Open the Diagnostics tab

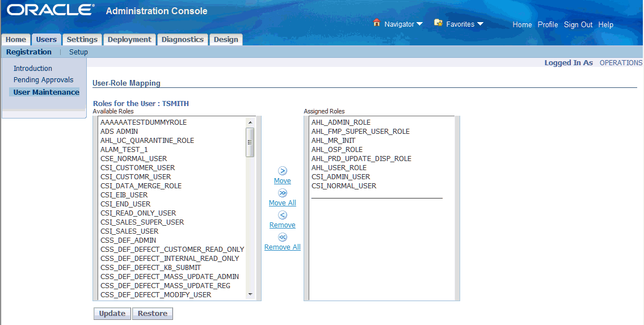182,39
